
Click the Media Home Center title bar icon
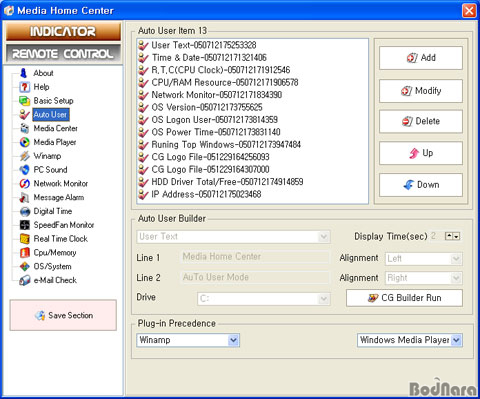8,10
